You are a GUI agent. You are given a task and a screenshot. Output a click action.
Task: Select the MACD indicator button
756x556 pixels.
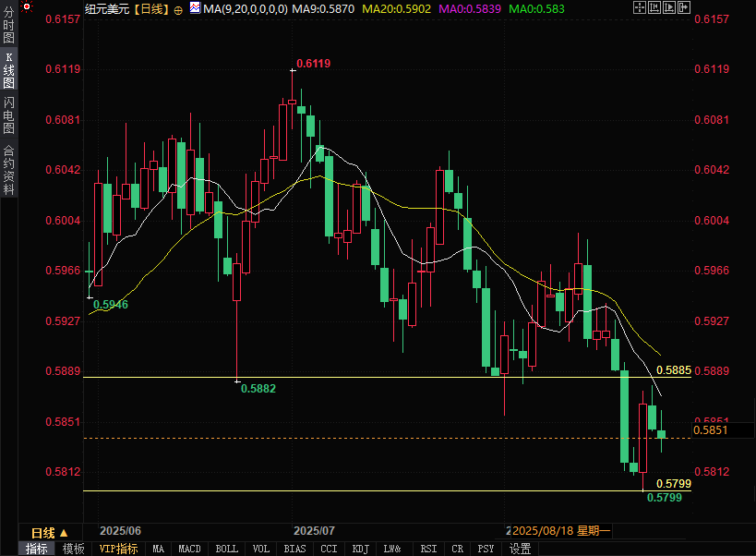pos(189,549)
